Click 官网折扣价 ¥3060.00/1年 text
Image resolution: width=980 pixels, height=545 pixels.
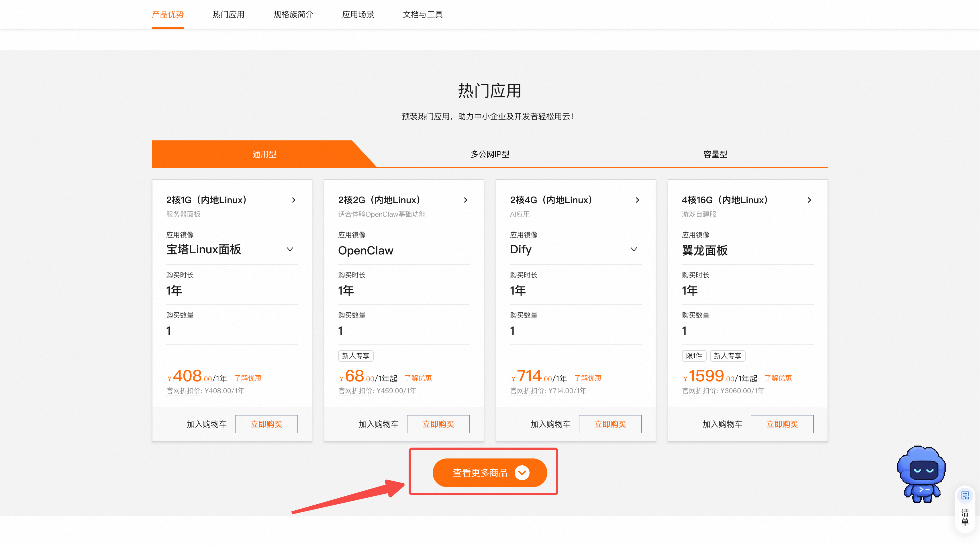[723, 391]
